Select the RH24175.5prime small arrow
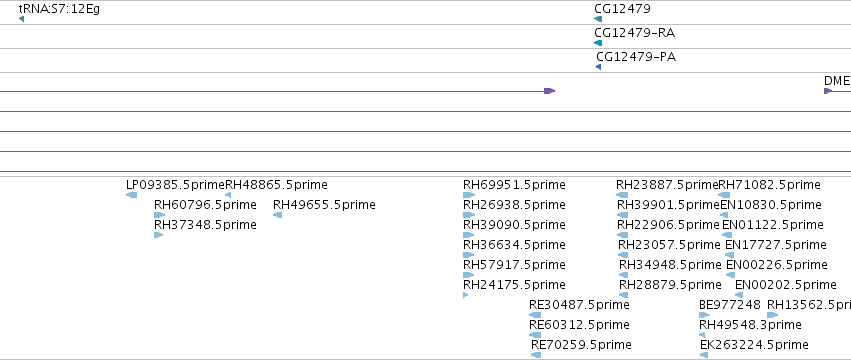The image size is (851, 360). (x=466, y=295)
